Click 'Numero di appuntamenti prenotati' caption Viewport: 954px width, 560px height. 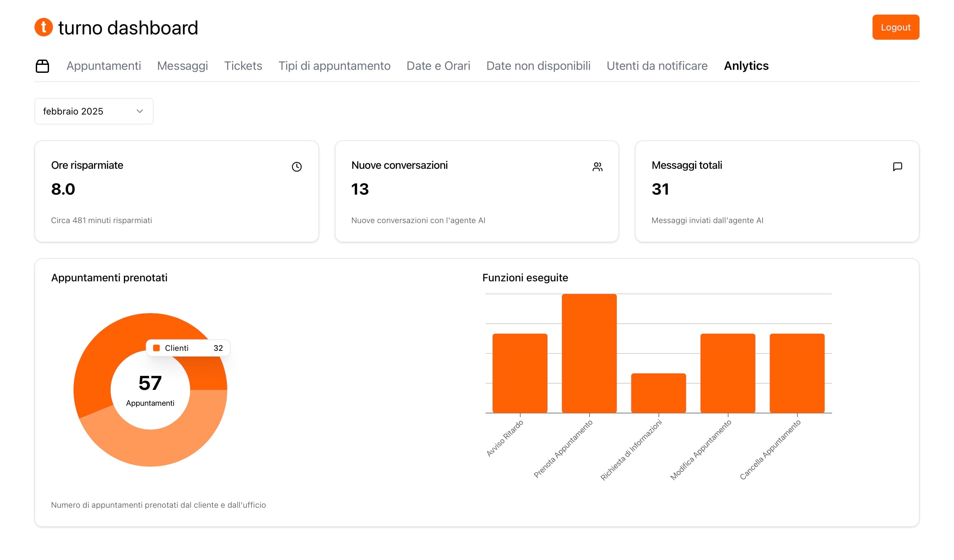[158, 505]
